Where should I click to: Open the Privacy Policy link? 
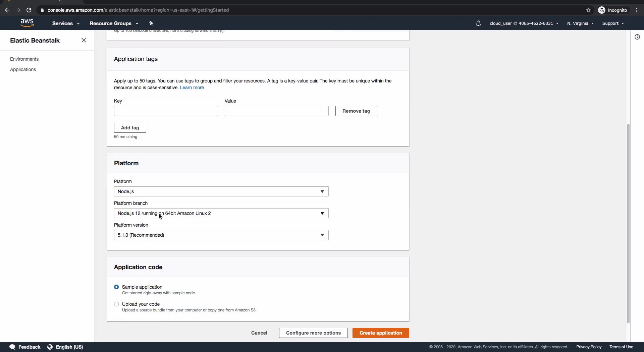pyautogui.click(x=589, y=347)
